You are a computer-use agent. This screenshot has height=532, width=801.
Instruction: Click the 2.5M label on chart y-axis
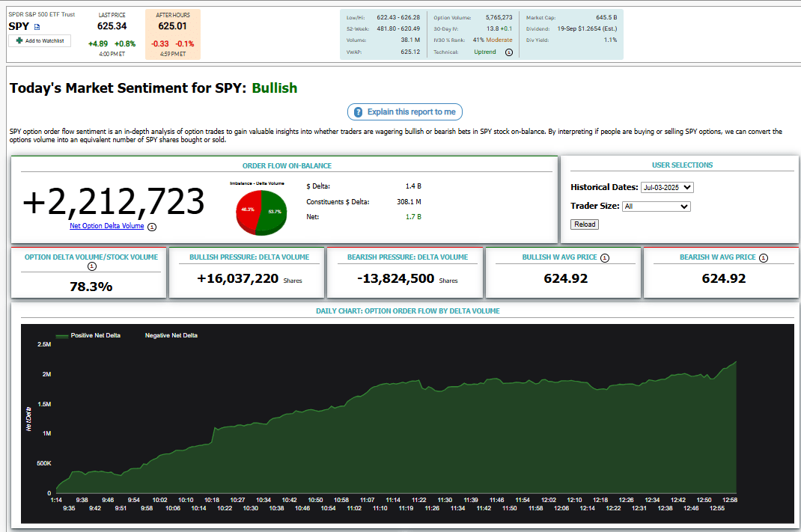44,345
